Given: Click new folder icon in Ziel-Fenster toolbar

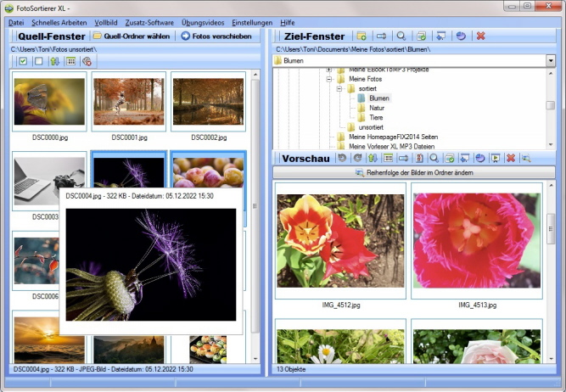Looking at the screenshot, I should [361, 36].
